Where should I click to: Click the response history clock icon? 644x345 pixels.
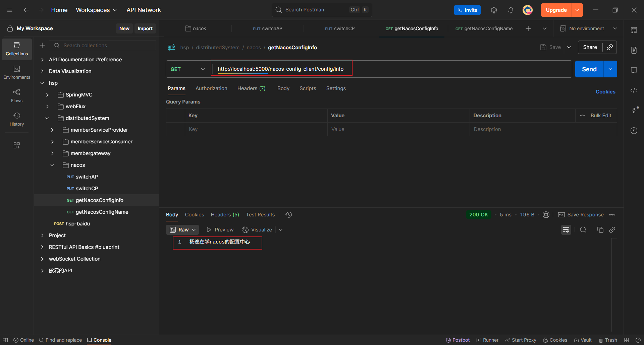coord(288,215)
